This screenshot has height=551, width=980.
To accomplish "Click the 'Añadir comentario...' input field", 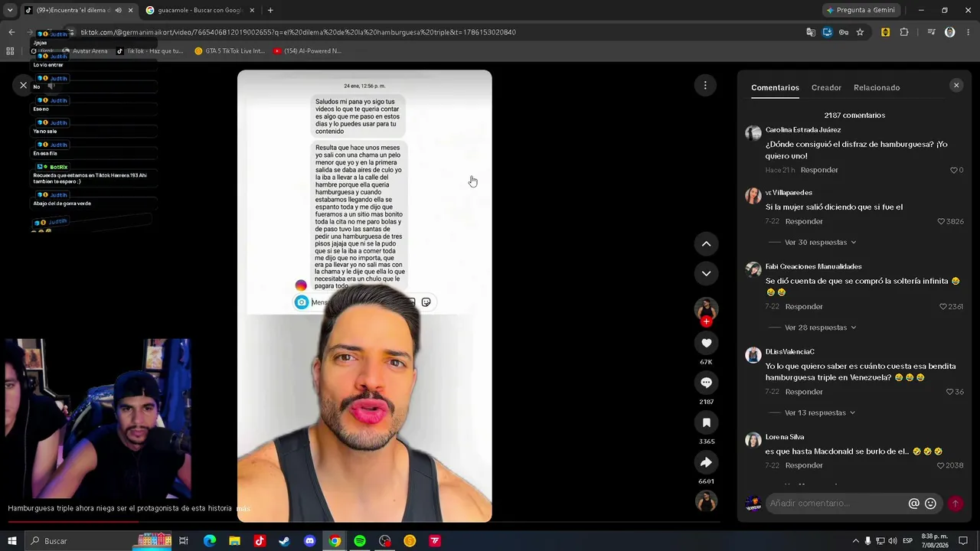I will [x=836, y=504].
